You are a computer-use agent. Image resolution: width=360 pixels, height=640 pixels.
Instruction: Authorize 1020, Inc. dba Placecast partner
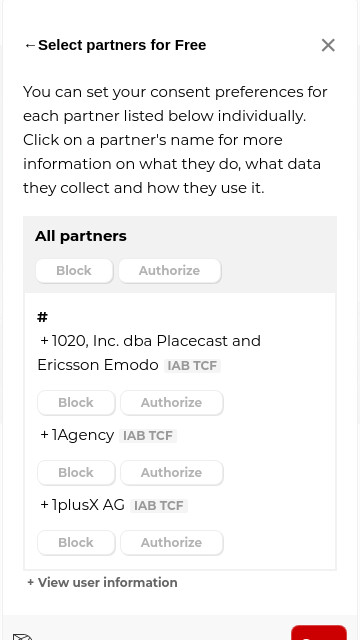[171, 402]
